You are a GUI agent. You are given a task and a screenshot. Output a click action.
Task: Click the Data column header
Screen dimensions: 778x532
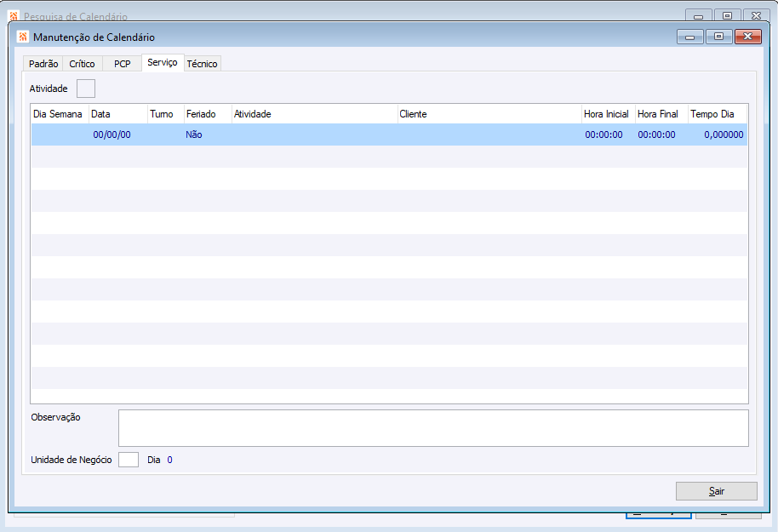[x=118, y=114]
